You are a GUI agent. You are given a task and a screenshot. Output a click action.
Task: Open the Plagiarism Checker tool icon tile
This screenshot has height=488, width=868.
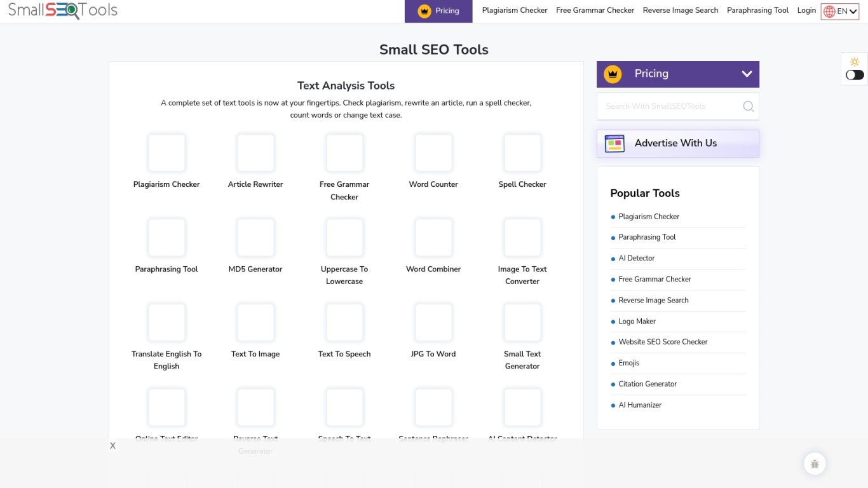[166, 152]
